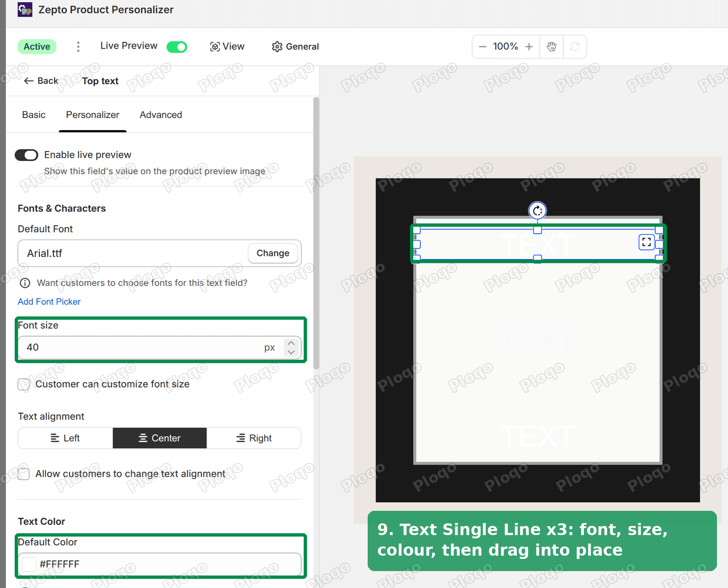This screenshot has width=728, height=588.
Task: Click the back arrow icon
Action: (x=29, y=80)
